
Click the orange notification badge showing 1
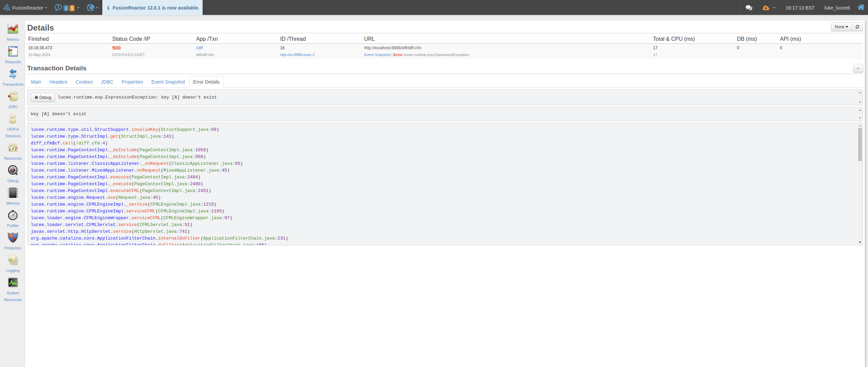(x=72, y=8)
